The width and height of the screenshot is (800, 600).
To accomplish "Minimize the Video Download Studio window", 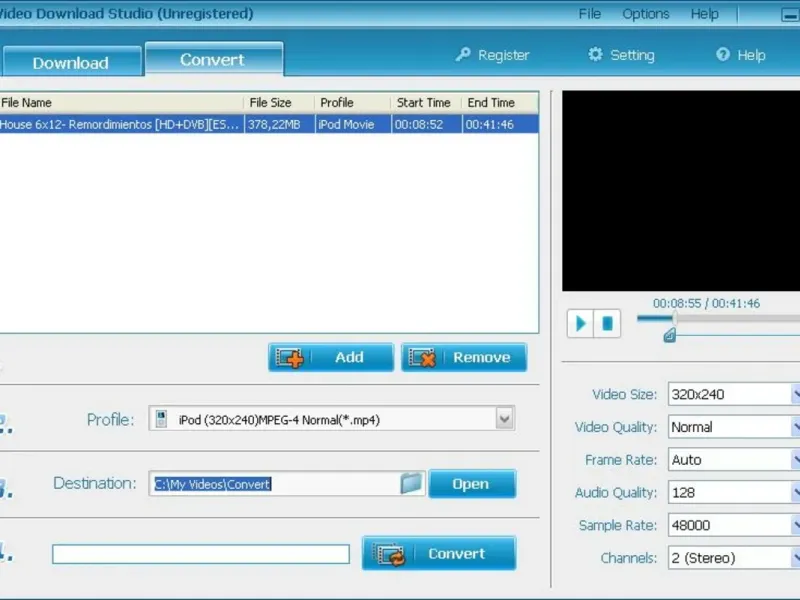I will pos(790,15).
